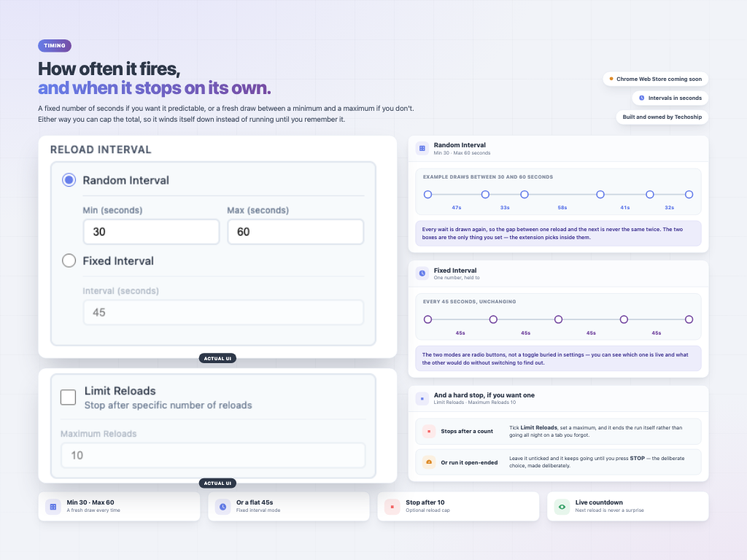Click 'EVERY 45 SECONDS, UNCHANGING' caption
The height and width of the screenshot is (560, 747).
pyautogui.click(x=469, y=302)
